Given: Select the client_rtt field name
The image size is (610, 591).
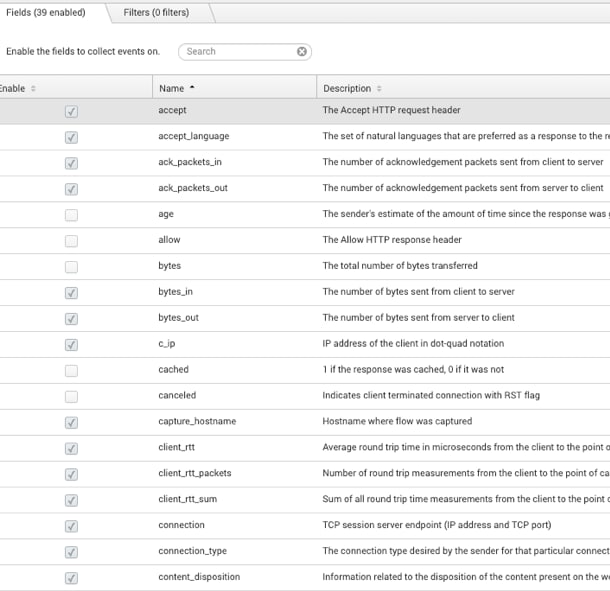Looking at the screenshot, I should click(177, 447).
